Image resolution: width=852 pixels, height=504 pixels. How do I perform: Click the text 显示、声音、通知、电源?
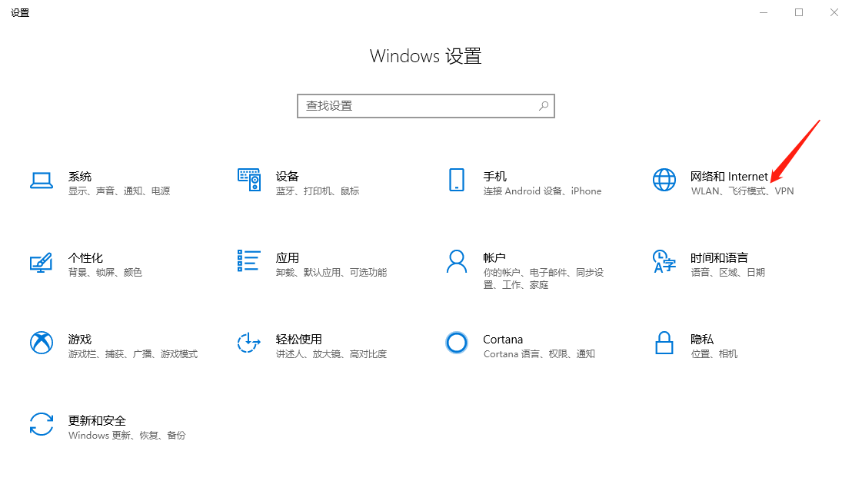click(x=119, y=191)
